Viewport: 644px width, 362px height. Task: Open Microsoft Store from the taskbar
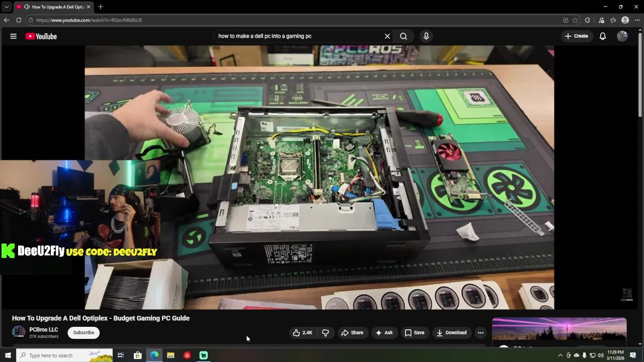[138, 355]
